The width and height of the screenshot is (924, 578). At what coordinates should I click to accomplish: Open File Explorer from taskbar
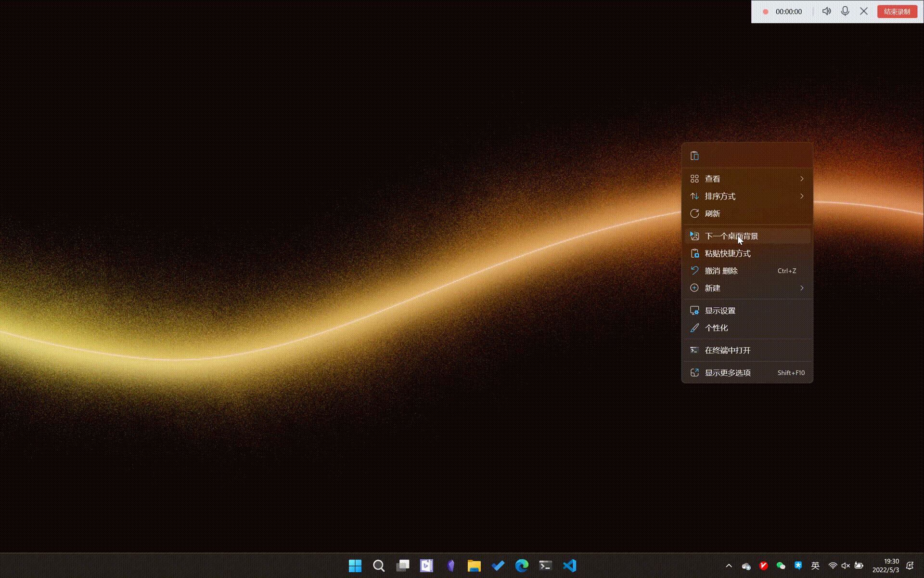coord(474,565)
